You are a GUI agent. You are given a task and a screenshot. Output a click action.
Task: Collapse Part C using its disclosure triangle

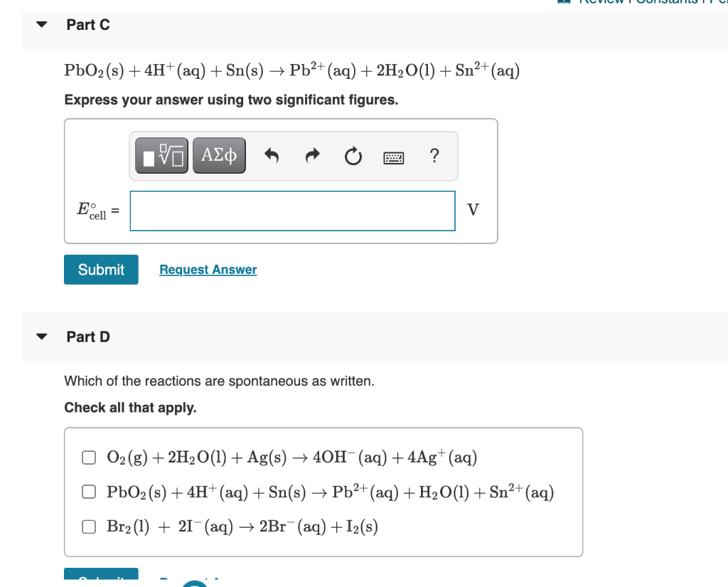click(41, 23)
